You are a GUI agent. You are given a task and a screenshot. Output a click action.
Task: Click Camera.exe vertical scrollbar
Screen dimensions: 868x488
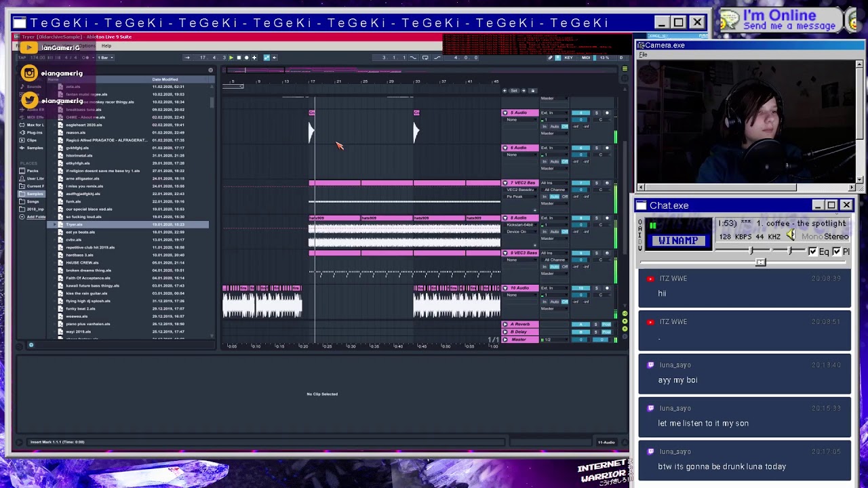point(859,122)
